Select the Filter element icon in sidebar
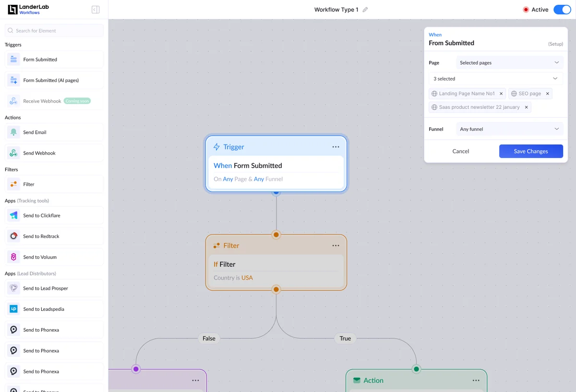The width and height of the screenshot is (576, 392). (x=13, y=184)
